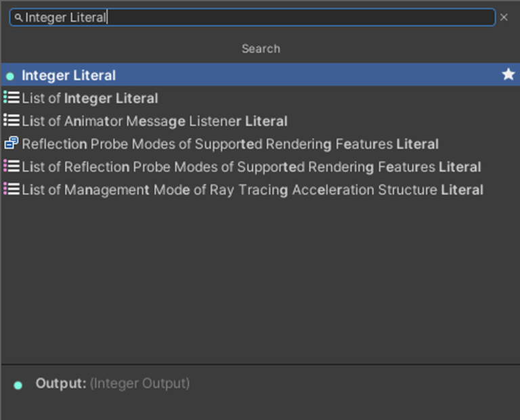Viewport: 520px width, 420px height.
Task: Click the Output label in the footer
Action: point(61,383)
